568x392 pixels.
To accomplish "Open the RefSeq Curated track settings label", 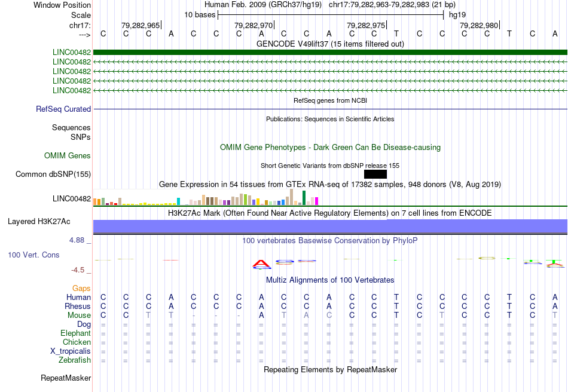I will click(x=63, y=109).
